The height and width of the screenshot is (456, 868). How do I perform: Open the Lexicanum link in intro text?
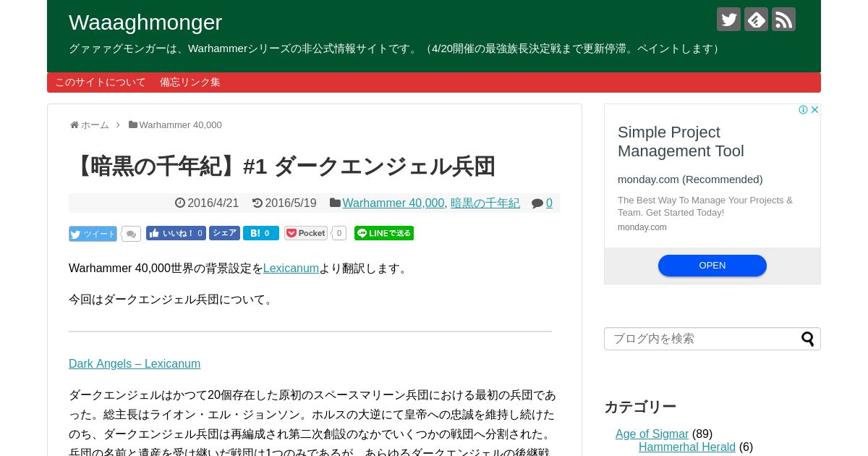click(291, 269)
